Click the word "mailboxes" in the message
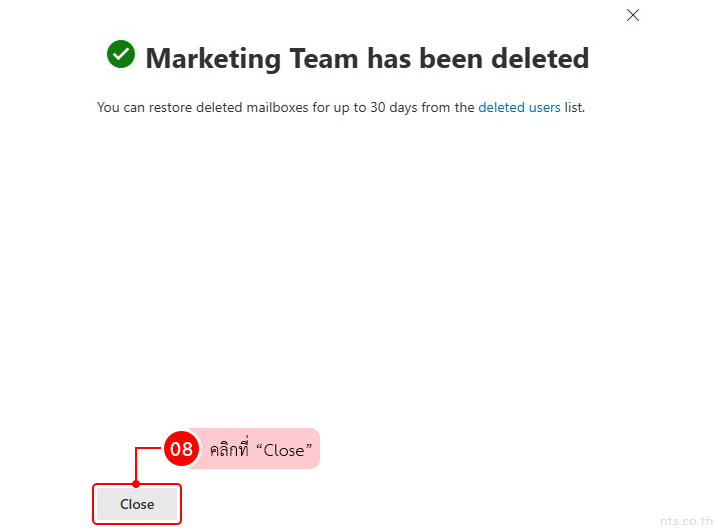Image resolution: width=720 pixels, height=532 pixels. coord(277,107)
